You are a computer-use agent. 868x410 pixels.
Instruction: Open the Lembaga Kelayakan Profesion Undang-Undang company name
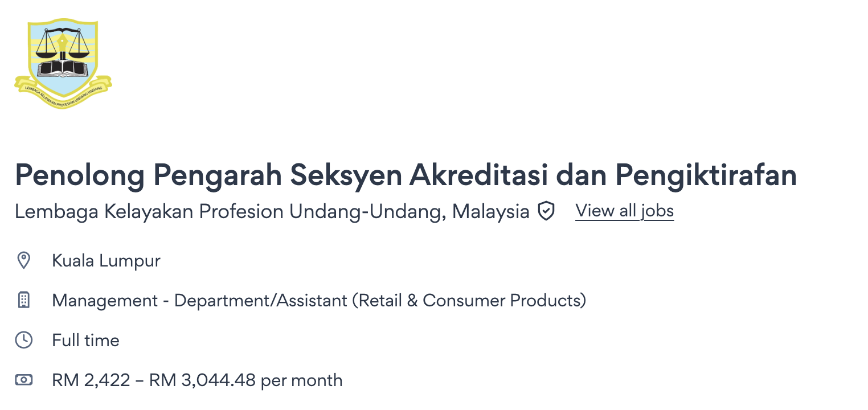[x=228, y=212]
